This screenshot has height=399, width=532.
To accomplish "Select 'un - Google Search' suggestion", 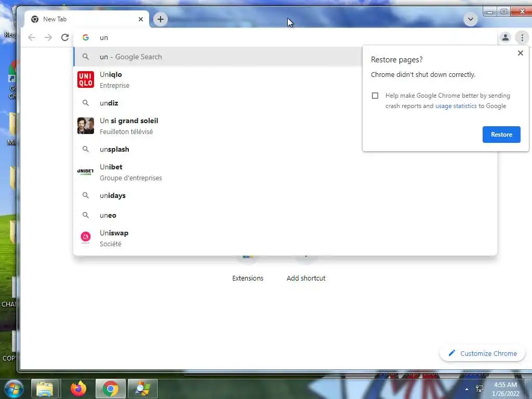I will click(x=217, y=57).
